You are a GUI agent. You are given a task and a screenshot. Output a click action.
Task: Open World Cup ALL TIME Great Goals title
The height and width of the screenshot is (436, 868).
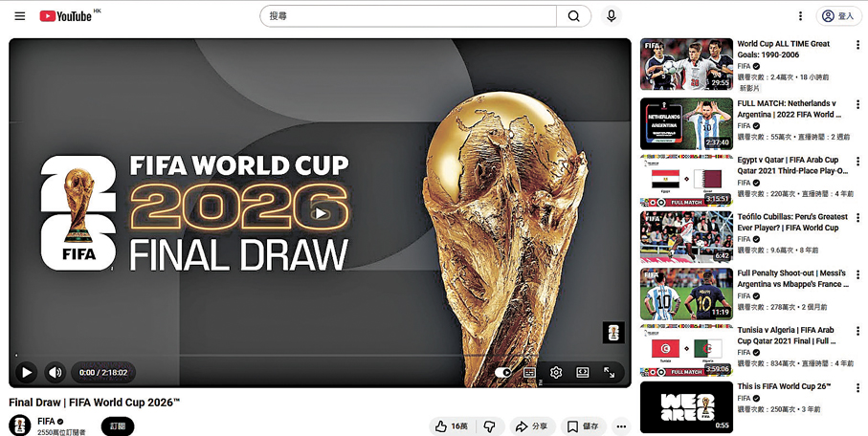[x=783, y=50]
